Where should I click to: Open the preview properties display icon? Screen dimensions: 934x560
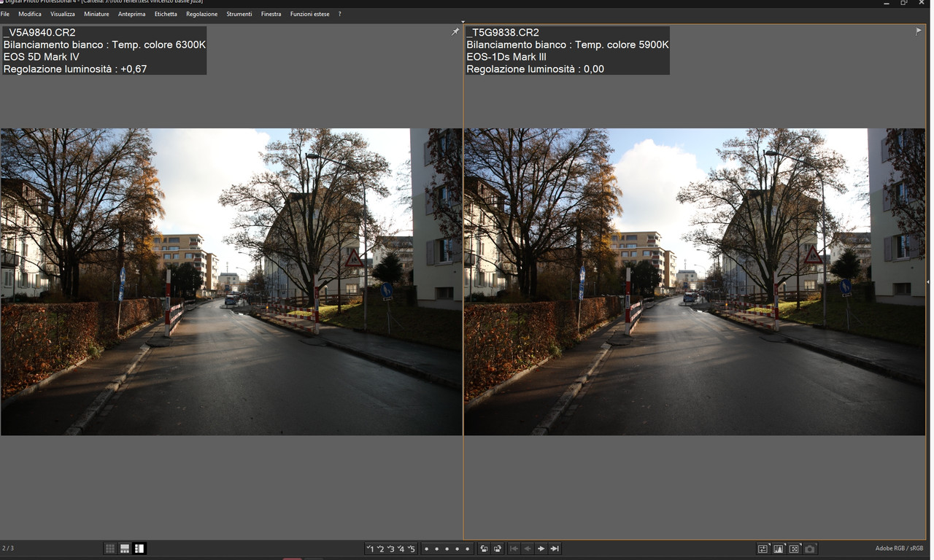763,548
